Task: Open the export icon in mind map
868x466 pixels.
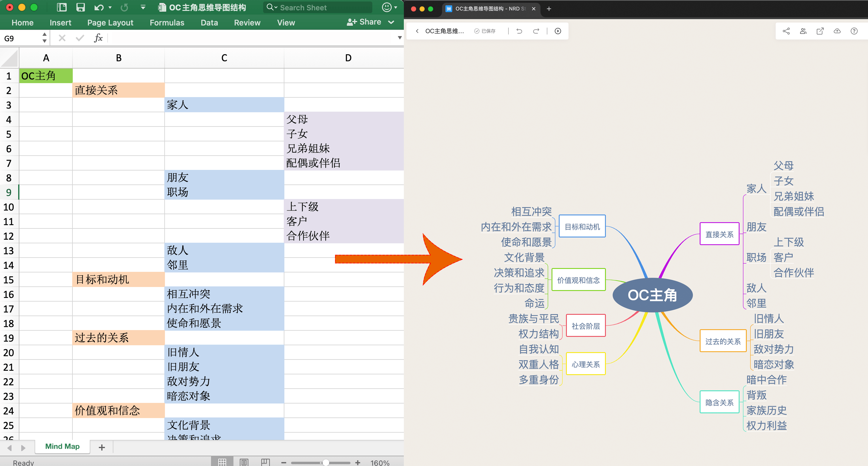Action: [x=820, y=31]
